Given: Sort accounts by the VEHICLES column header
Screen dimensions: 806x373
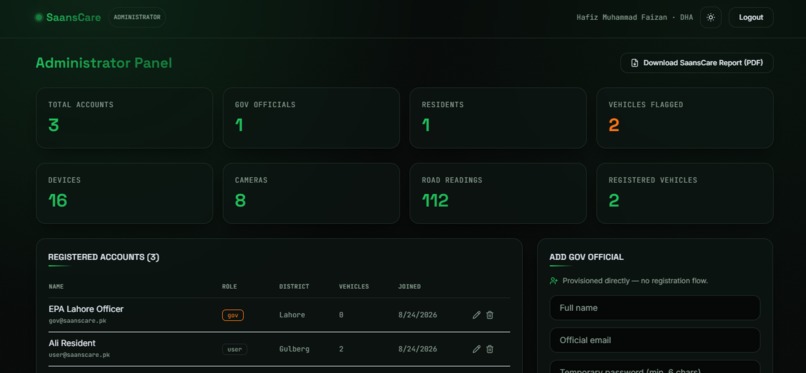Looking at the screenshot, I should (354, 287).
